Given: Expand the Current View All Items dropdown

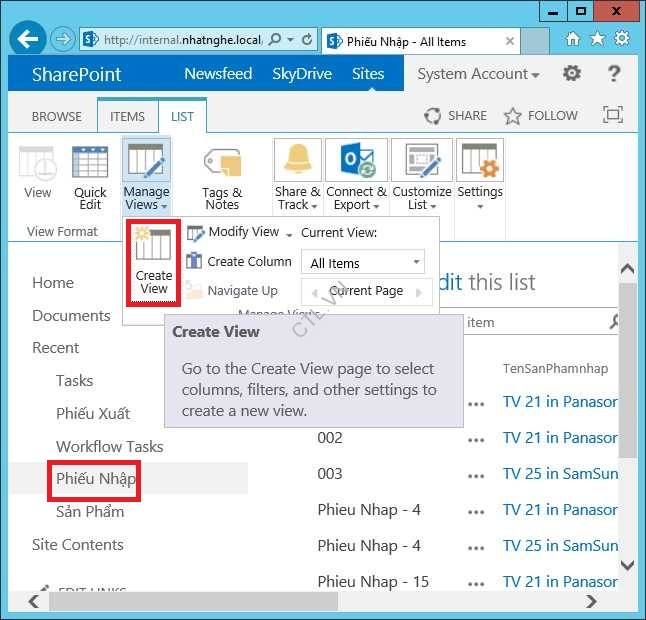Looking at the screenshot, I should [x=362, y=263].
